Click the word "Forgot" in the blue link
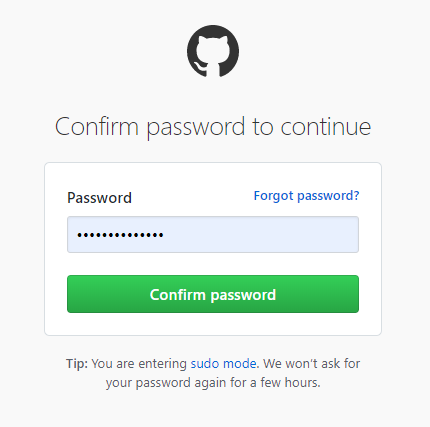This screenshot has width=430, height=427. click(273, 196)
